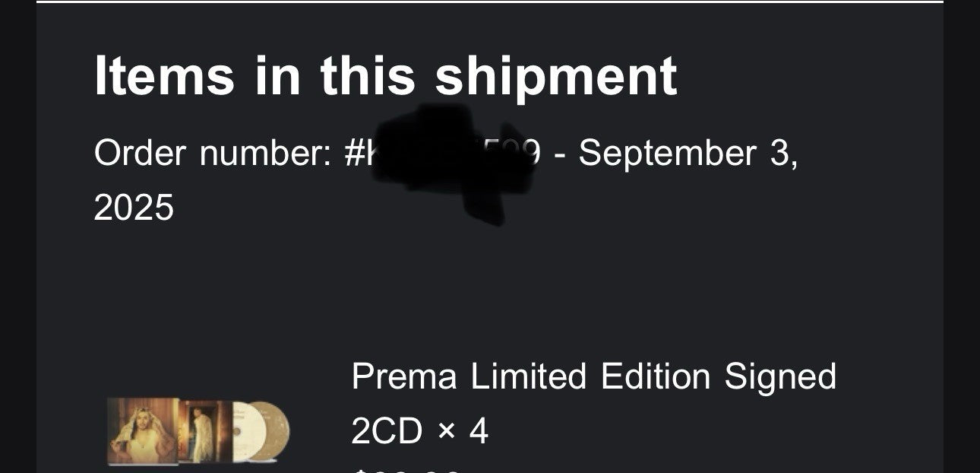980x473 pixels.
Task: Click the word "Prema" in product title
Action: point(404,376)
